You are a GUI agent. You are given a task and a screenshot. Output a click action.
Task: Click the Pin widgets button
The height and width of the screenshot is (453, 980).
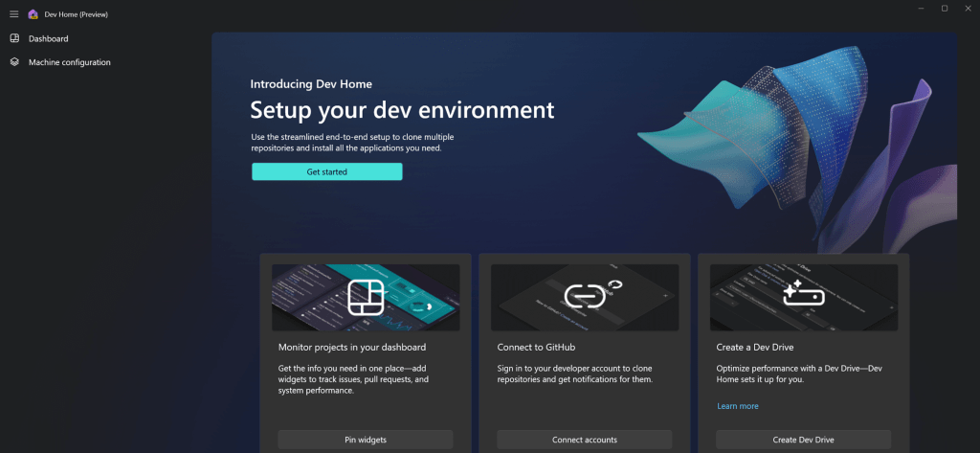(366, 440)
